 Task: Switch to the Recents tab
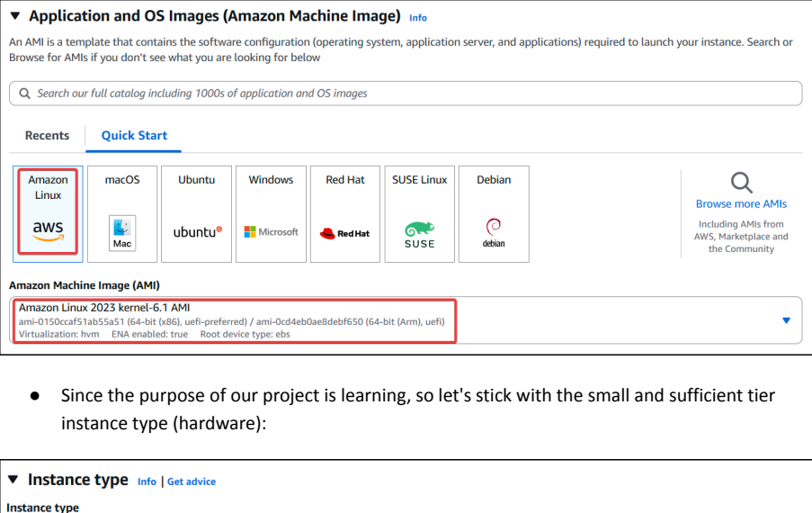pyautogui.click(x=47, y=135)
